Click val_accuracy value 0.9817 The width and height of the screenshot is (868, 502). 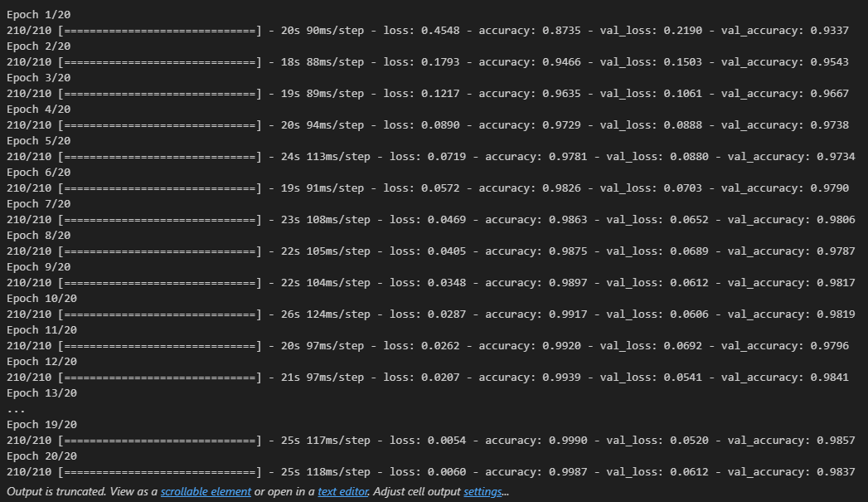[x=836, y=283]
